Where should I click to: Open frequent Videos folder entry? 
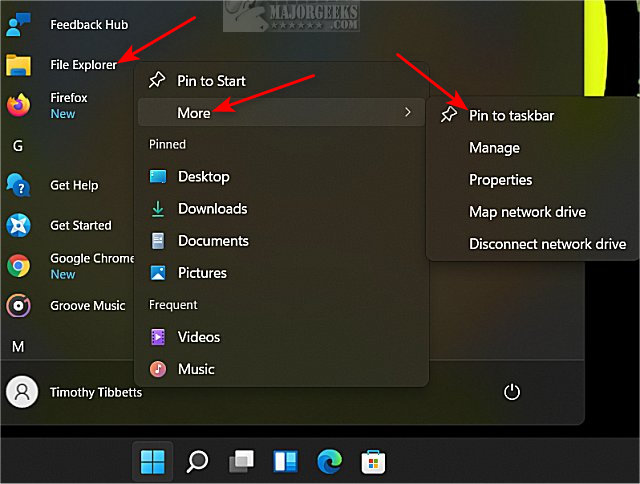[281, 337]
